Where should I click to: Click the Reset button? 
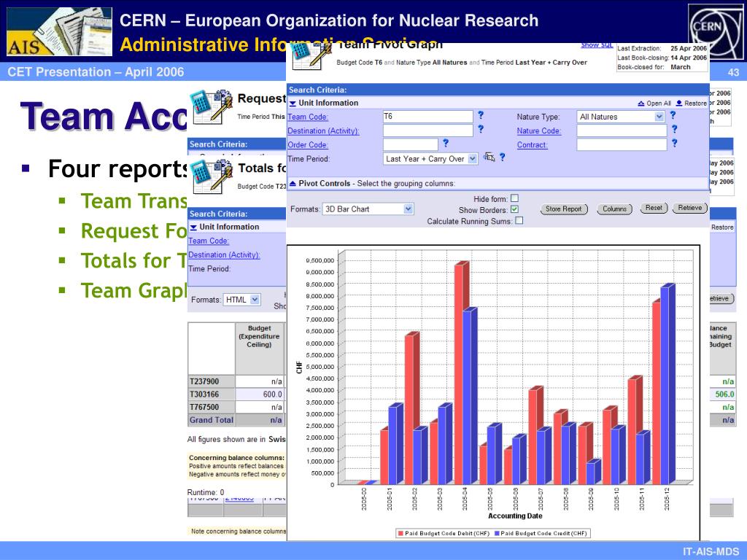[654, 208]
